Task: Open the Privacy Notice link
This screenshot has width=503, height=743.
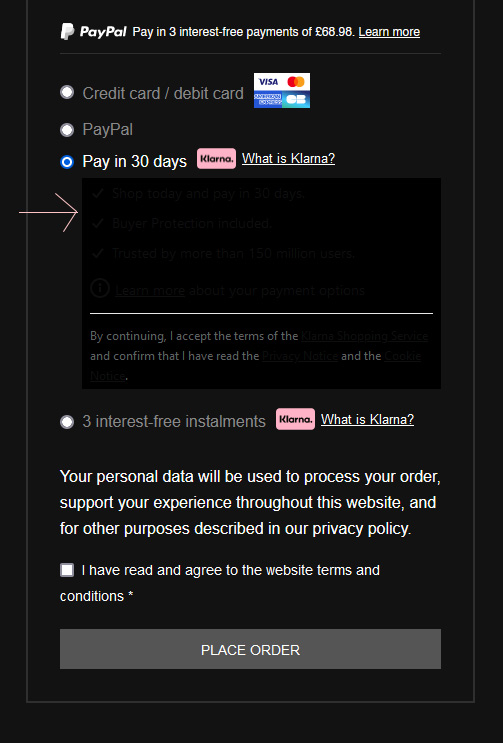Action: tap(300, 356)
